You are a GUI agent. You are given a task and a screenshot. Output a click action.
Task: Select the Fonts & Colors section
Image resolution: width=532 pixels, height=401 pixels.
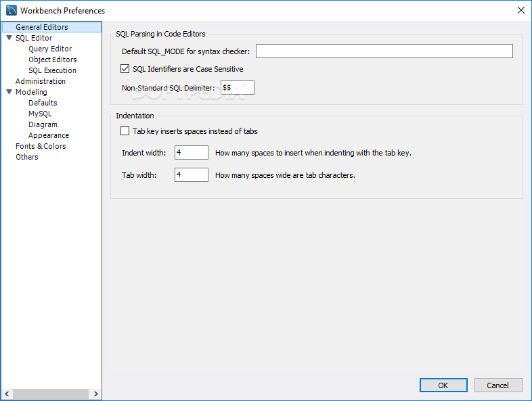(x=41, y=147)
